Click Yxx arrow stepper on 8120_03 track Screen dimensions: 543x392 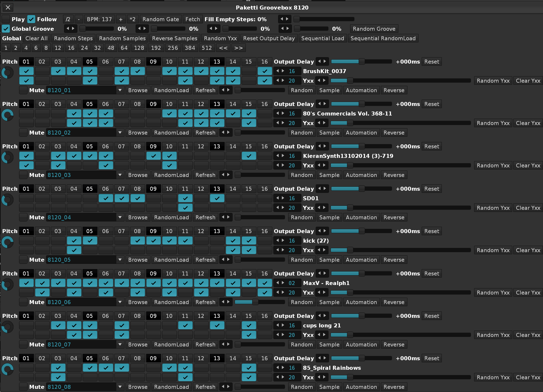[x=322, y=165]
